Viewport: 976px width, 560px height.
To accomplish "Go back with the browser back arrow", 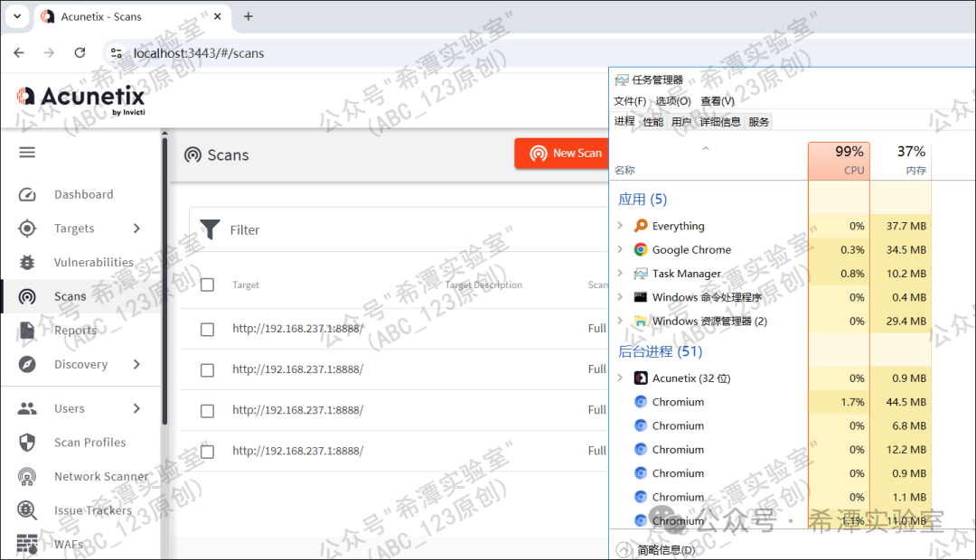I will click(19, 53).
